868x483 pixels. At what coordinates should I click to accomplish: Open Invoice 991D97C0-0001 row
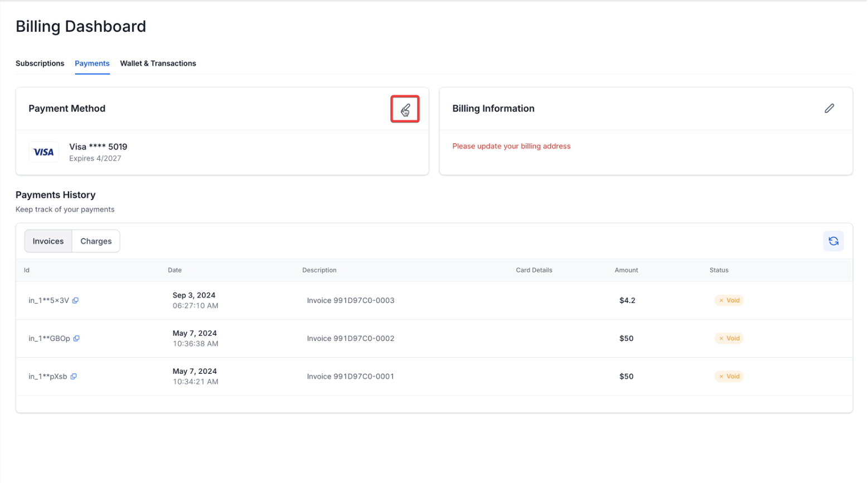pos(350,377)
